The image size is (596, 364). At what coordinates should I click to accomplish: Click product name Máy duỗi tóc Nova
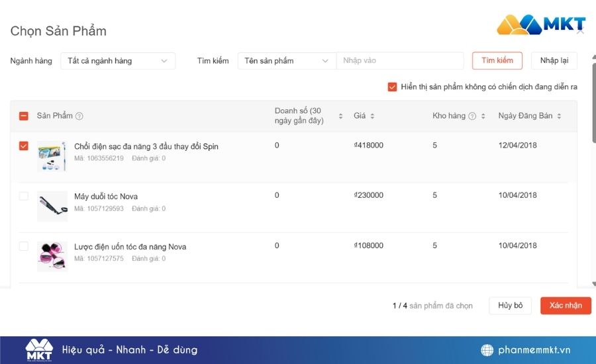[106, 197]
